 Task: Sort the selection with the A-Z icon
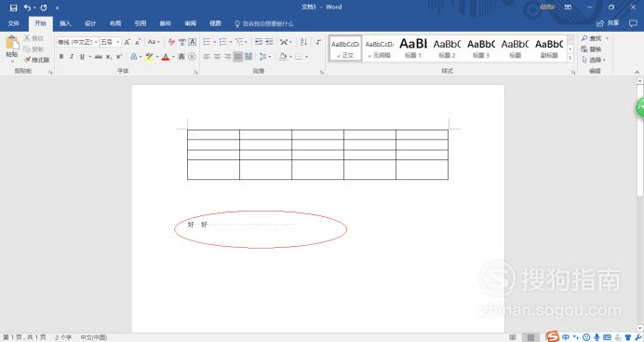click(x=303, y=42)
